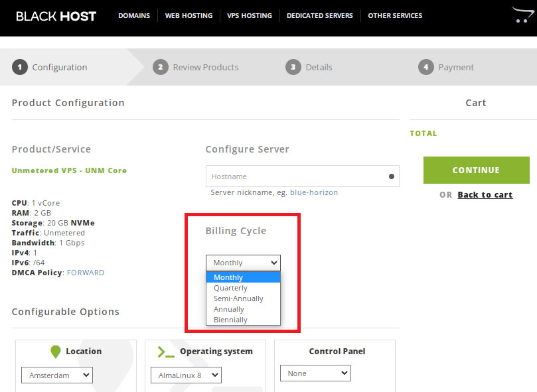Image resolution: width=537 pixels, height=392 pixels.
Task: Click step 1 Configuration circle
Action: 20,67
